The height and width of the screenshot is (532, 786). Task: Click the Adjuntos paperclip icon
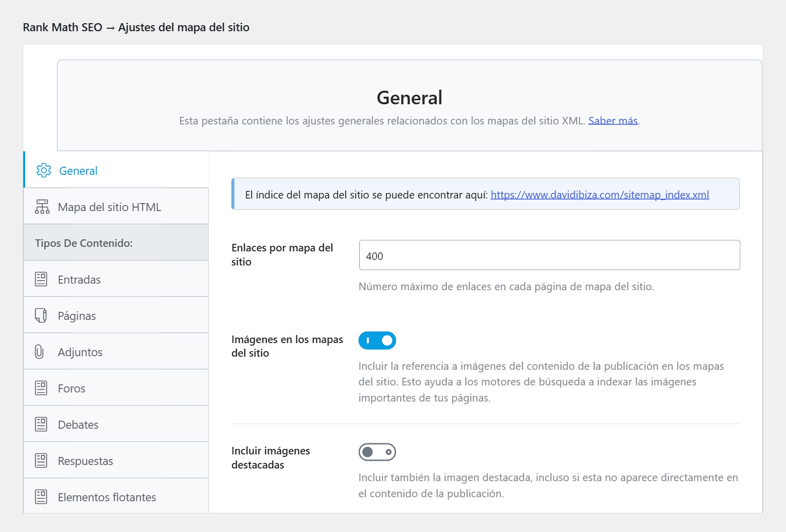pos(39,352)
